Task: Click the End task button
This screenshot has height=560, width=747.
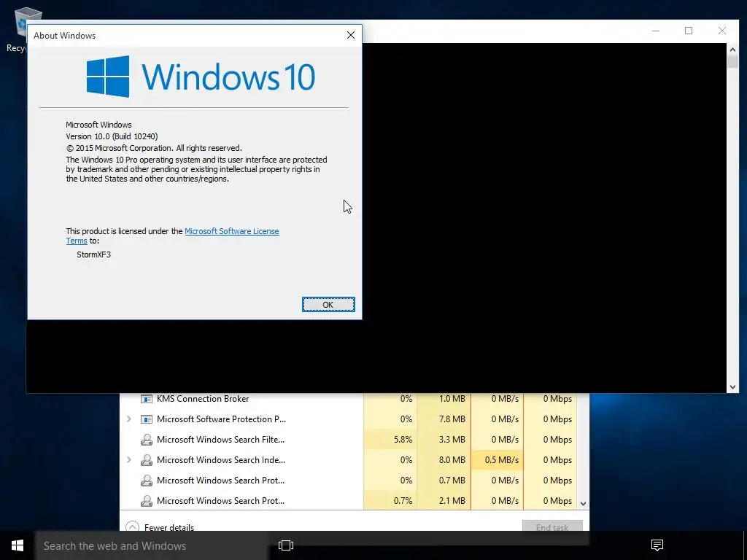Action: pos(552,526)
